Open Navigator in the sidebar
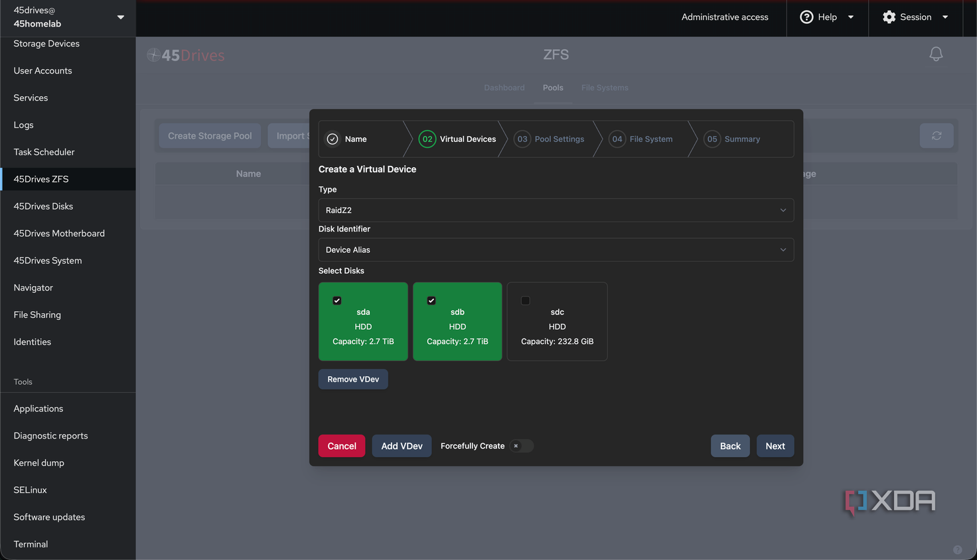977x560 pixels. (68, 288)
